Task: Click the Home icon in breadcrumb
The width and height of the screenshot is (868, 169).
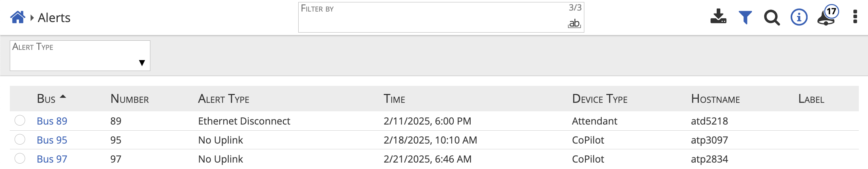Action: tap(18, 17)
